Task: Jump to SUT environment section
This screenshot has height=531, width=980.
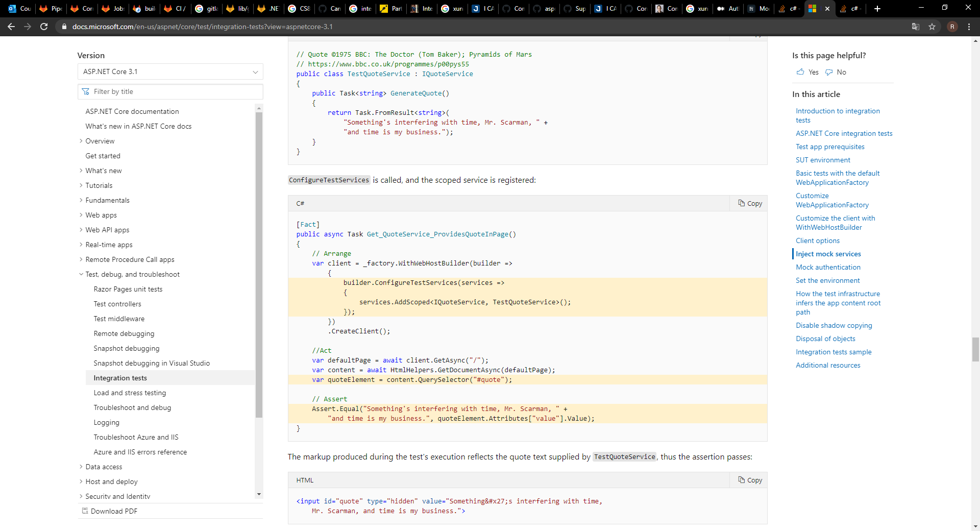Action: point(823,160)
